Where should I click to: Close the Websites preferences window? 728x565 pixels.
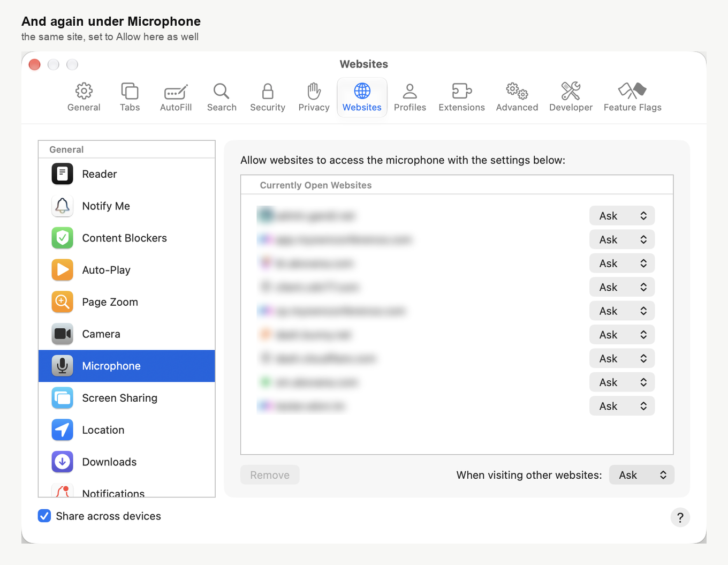click(x=35, y=65)
